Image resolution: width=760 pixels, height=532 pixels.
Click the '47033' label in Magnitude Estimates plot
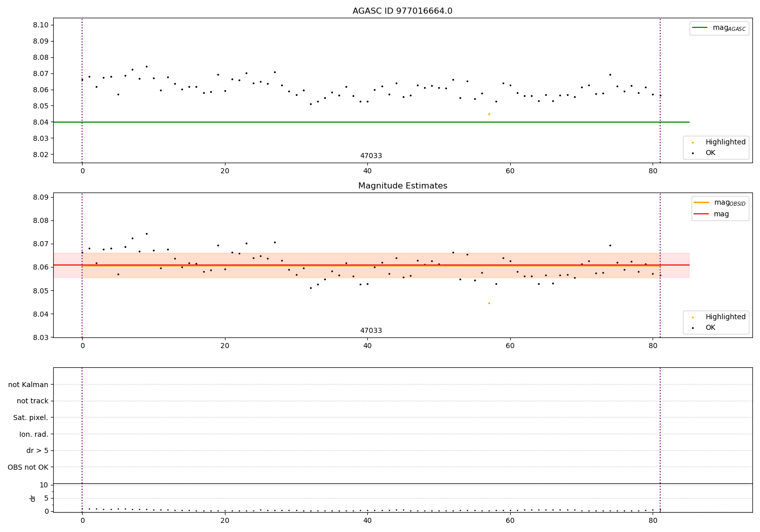pyautogui.click(x=371, y=331)
